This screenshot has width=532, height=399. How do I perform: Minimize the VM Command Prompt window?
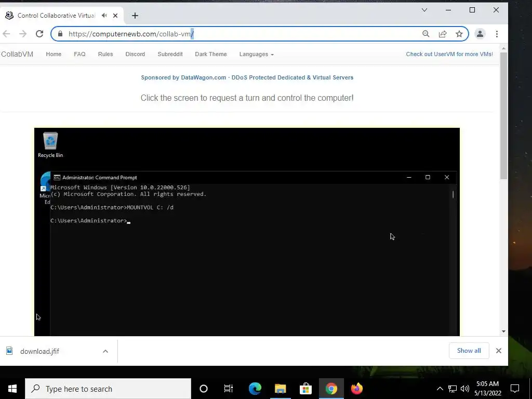[409, 178]
